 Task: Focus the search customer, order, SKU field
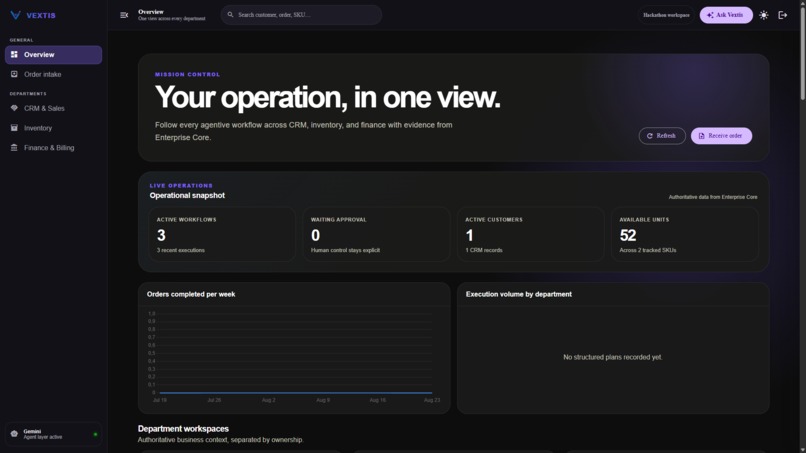click(x=301, y=15)
